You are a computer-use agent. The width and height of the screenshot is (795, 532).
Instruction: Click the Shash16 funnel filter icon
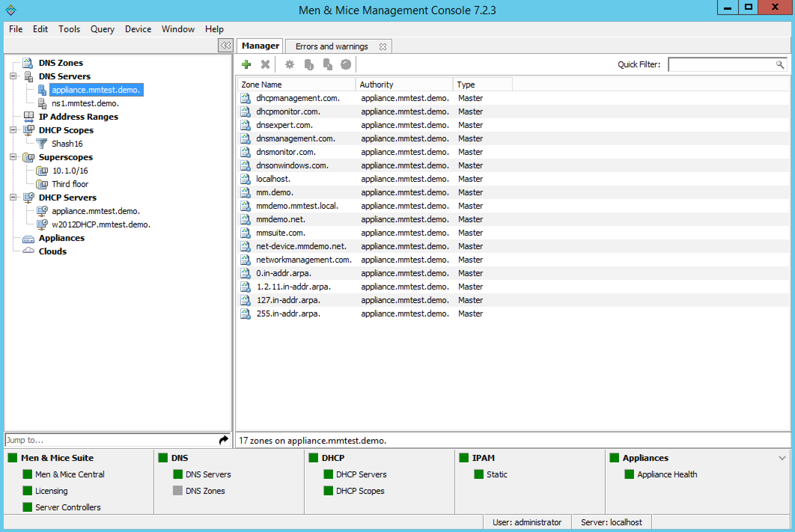pyautogui.click(x=42, y=143)
